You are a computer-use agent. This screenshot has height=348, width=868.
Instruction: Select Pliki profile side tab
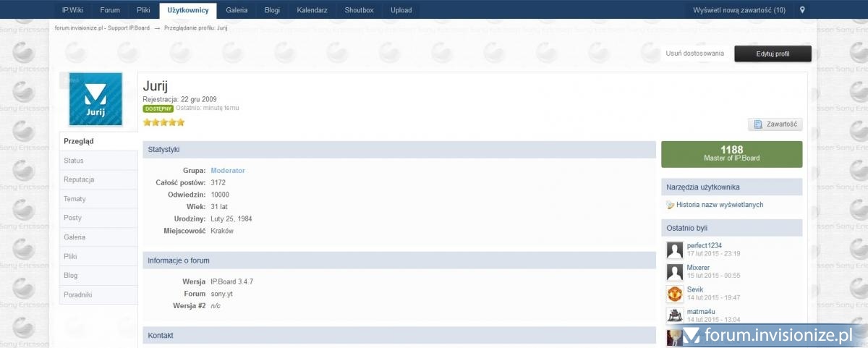(98, 256)
